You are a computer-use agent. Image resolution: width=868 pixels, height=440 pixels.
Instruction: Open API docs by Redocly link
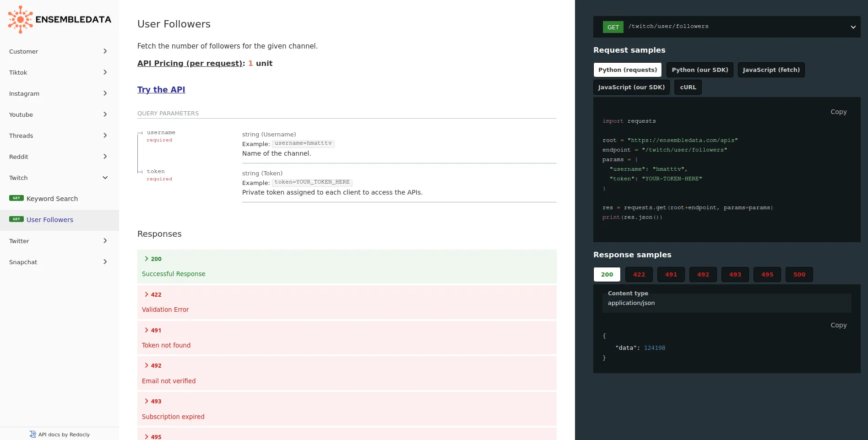pyautogui.click(x=60, y=435)
